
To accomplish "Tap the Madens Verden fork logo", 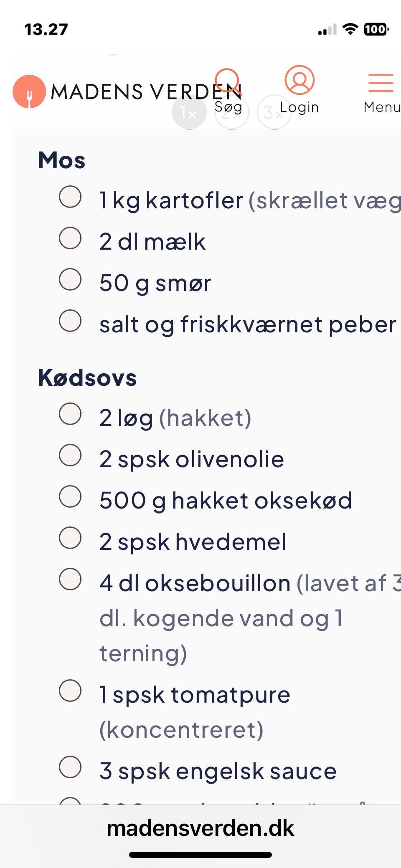I will coord(29,91).
